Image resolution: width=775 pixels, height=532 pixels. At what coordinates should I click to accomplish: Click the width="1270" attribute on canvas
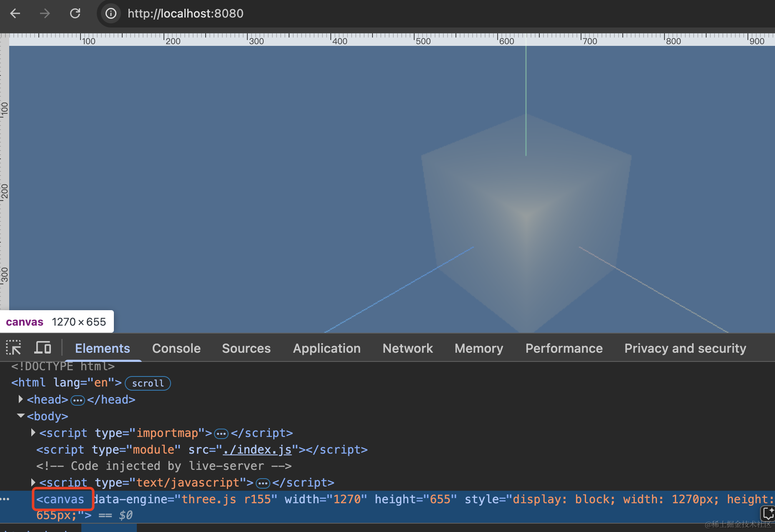click(x=326, y=499)
